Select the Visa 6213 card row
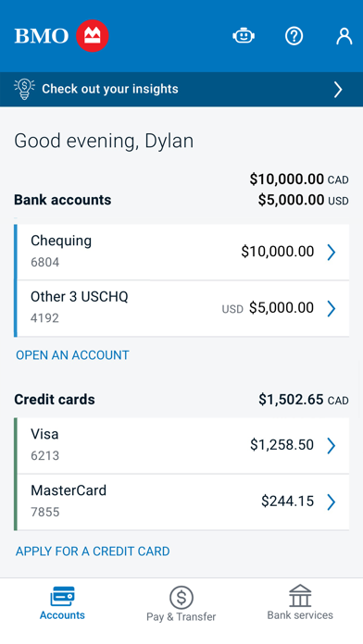 pyautogui.click(x=181, y=446)
